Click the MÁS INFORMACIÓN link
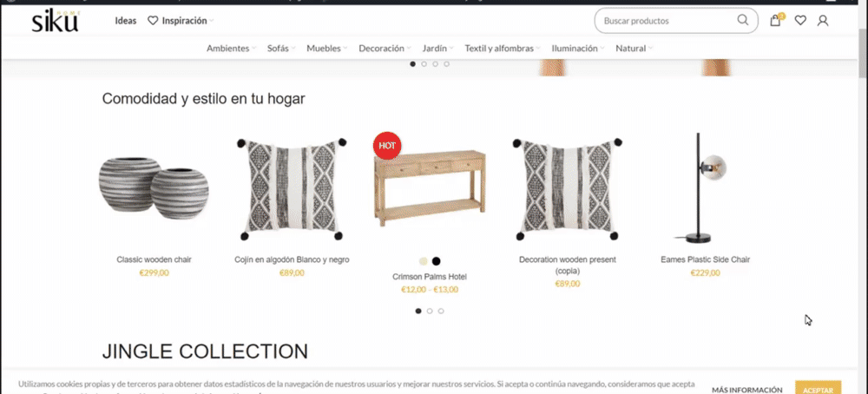 point(746,390)
